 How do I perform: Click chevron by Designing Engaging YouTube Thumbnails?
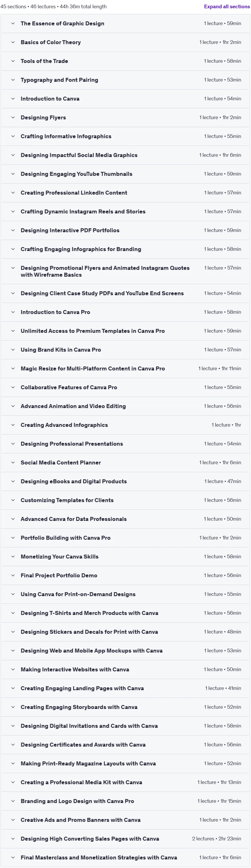[13, 174]
